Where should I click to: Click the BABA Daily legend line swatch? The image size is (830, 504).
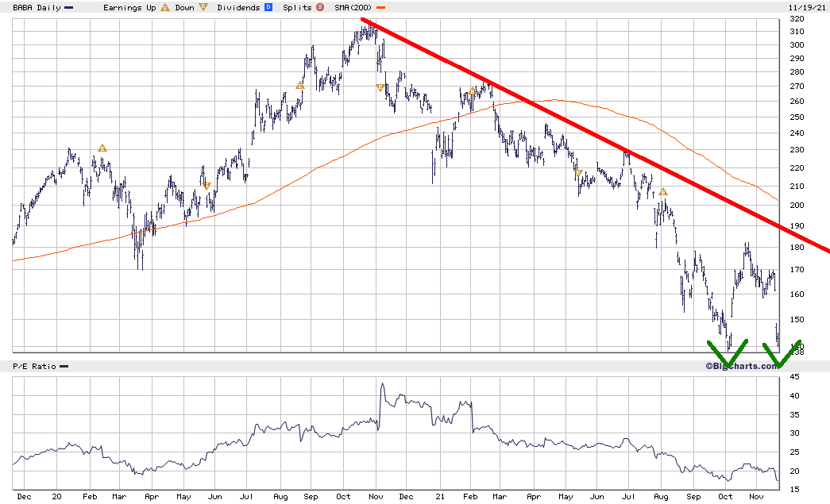[69, 8]
